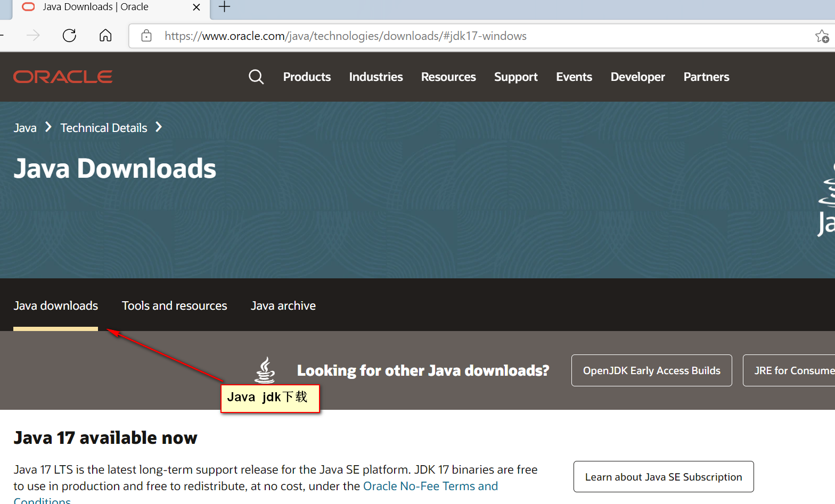835x504 pixels.
Task: Switch to Tools and resources tab
Action: pyautogui.click(x=175, y=305)
